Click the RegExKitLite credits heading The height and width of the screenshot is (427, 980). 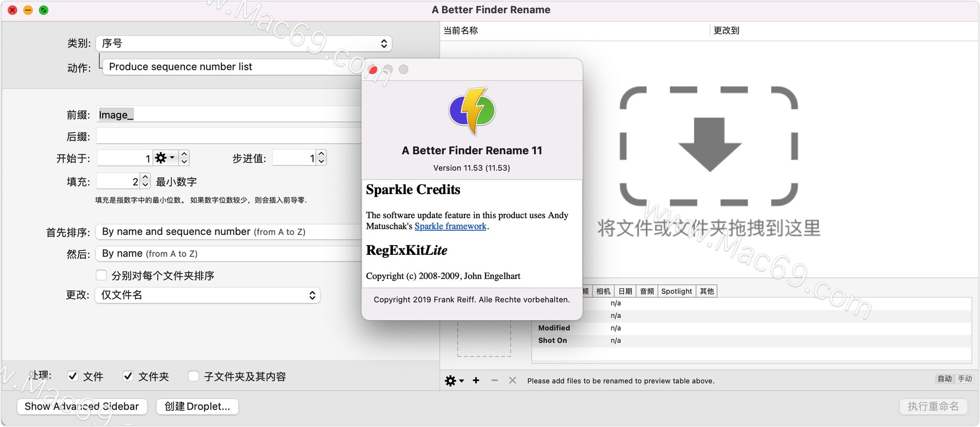407,250
